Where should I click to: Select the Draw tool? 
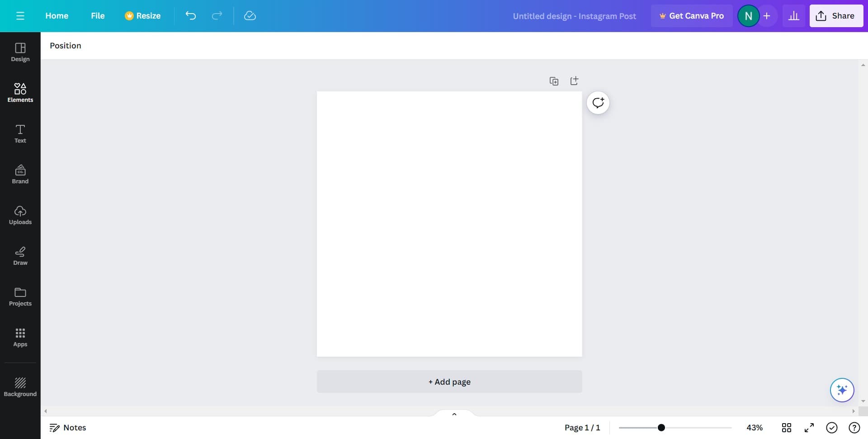click(x=20, y=255)
